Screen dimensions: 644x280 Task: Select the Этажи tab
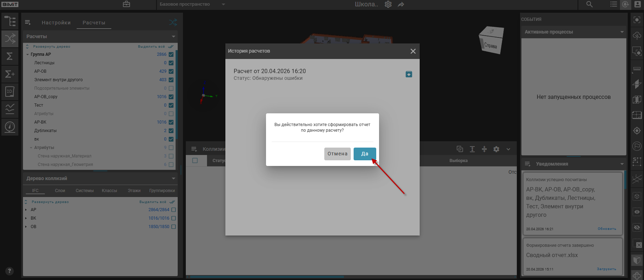(x=134, y=191)
